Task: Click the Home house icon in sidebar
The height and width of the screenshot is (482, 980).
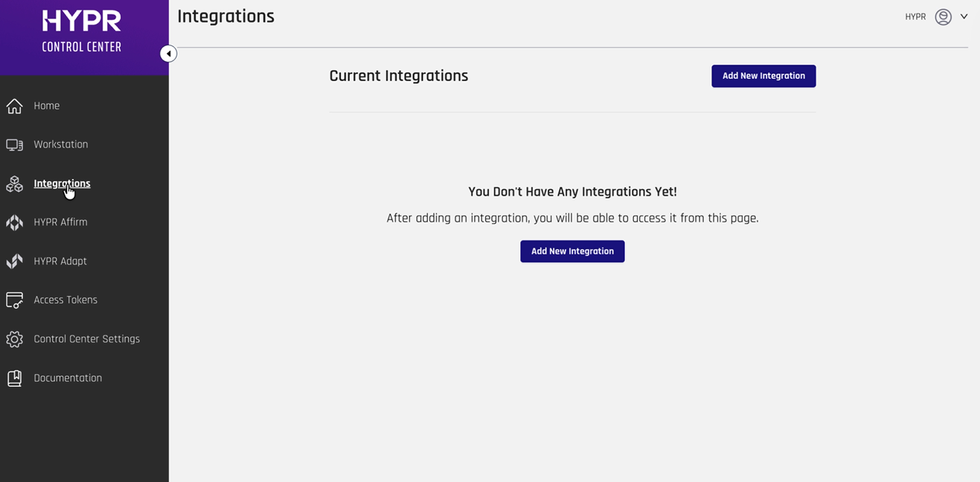Action: tap(14, 106)
